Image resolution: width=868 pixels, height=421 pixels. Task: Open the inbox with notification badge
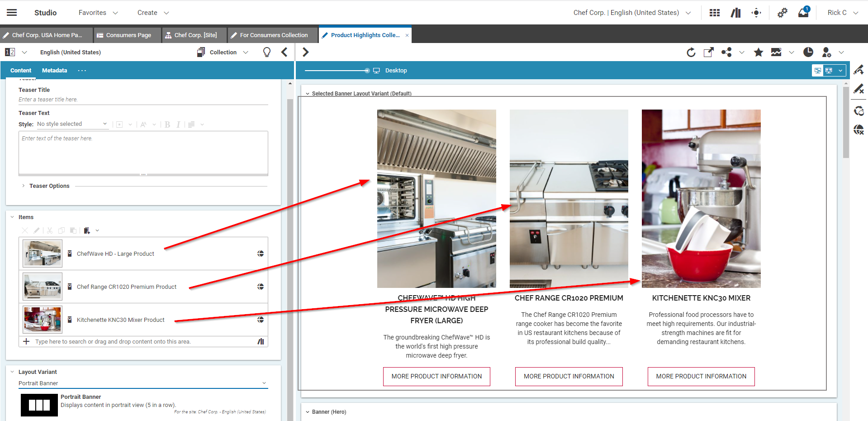804,12
